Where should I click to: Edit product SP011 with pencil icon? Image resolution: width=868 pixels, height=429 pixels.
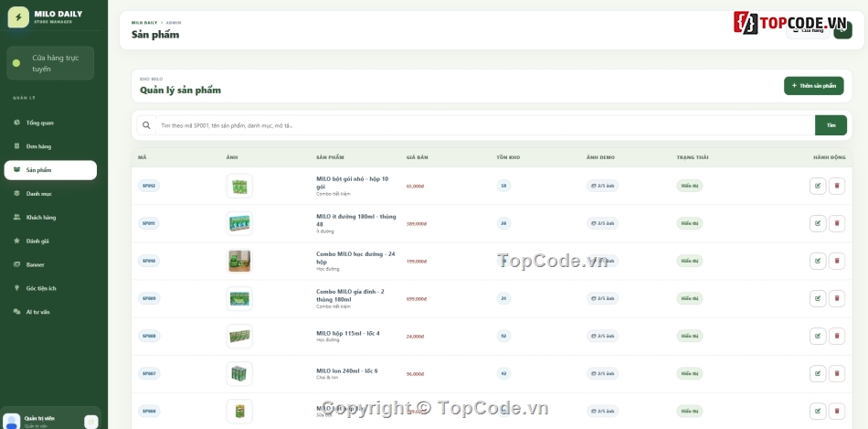[x=818, y=223]
